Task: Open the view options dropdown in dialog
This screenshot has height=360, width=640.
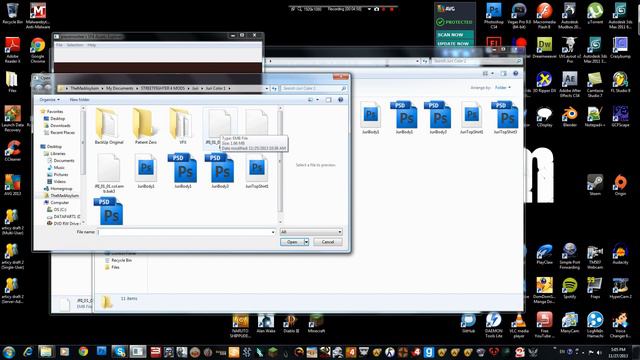Action: (318, 100)
